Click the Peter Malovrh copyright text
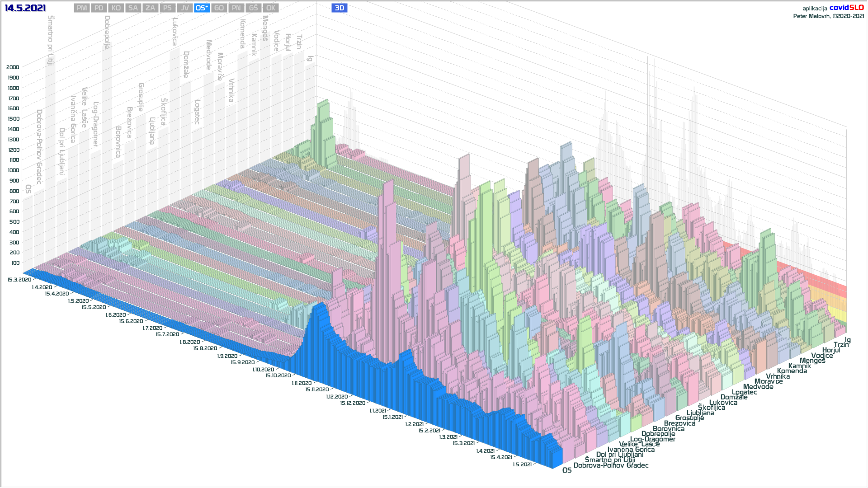 tap(828, 16)
